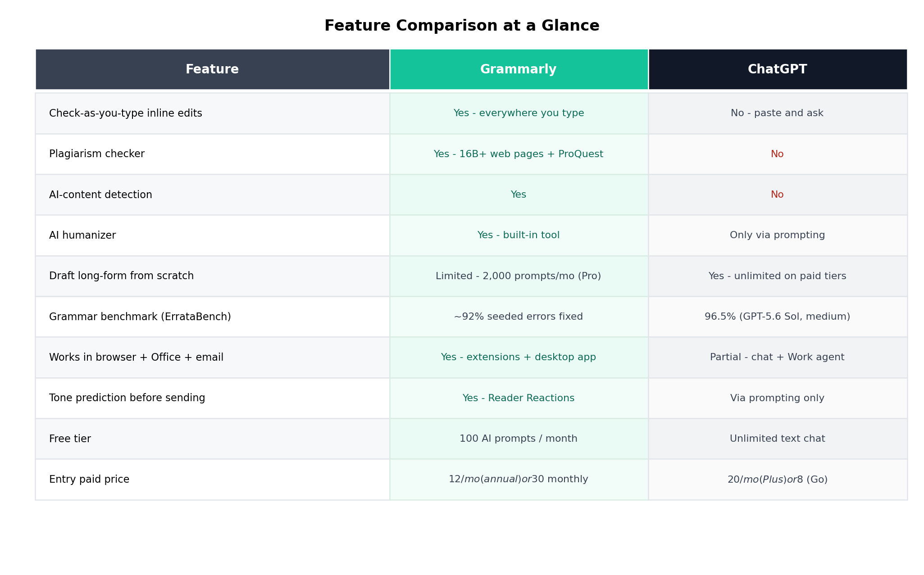The height and width of the screenshot is (575, 924).
Task: Select 'Only via prompting' cell
Action: [778, 235]
